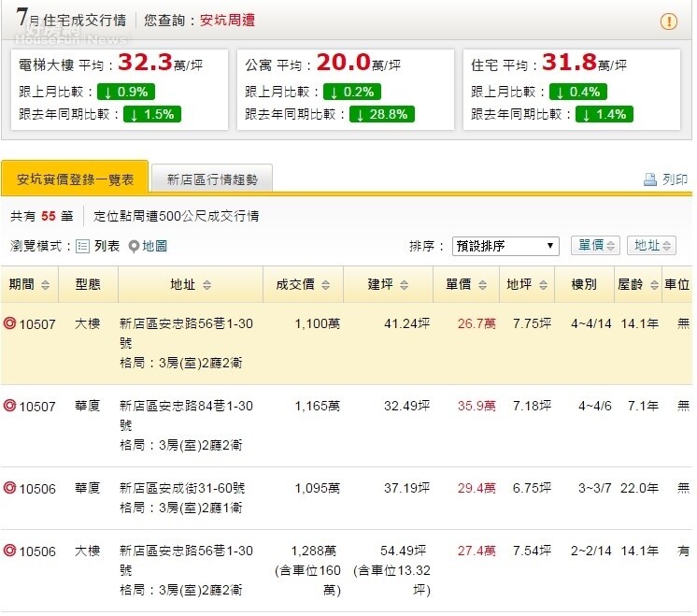
Task: Click the 41.24坪 building area
Action: [x=406, y=323]
